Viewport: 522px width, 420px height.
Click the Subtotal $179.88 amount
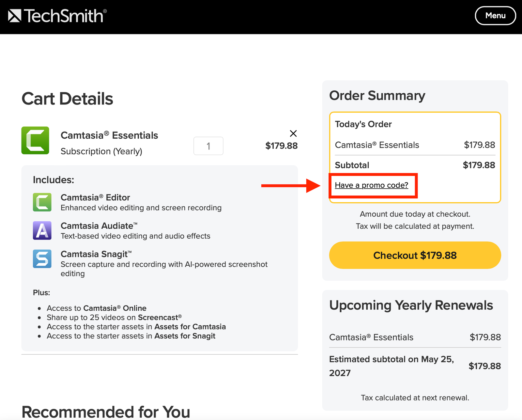[x=479, y=165]
